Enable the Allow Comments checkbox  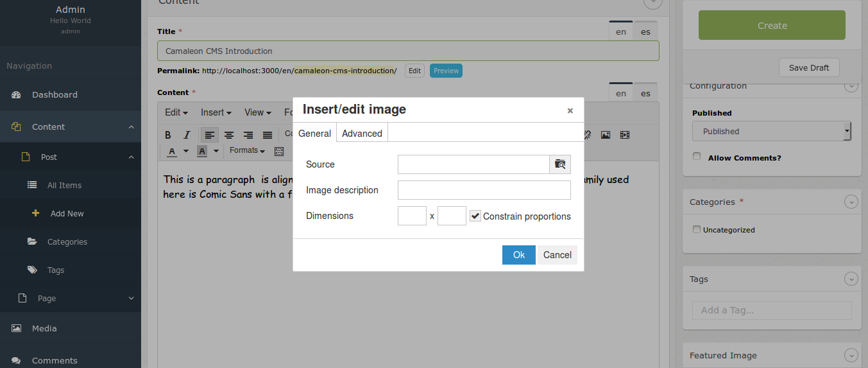point(697,157)
